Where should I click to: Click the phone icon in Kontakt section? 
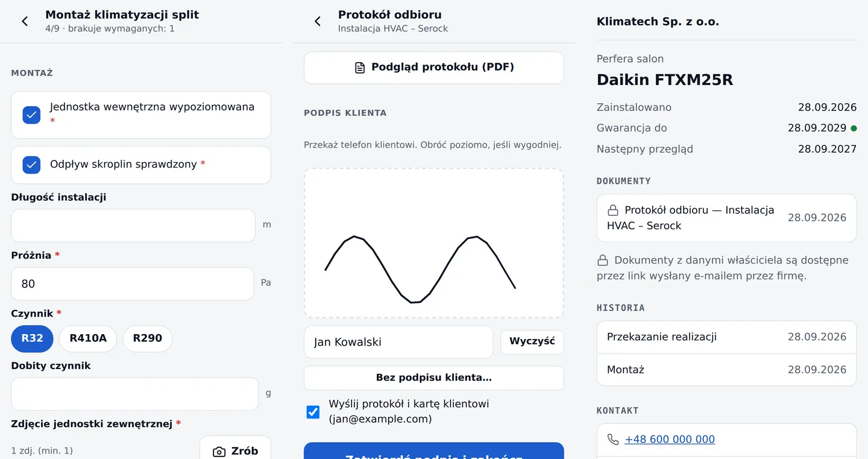pos(613,440)
